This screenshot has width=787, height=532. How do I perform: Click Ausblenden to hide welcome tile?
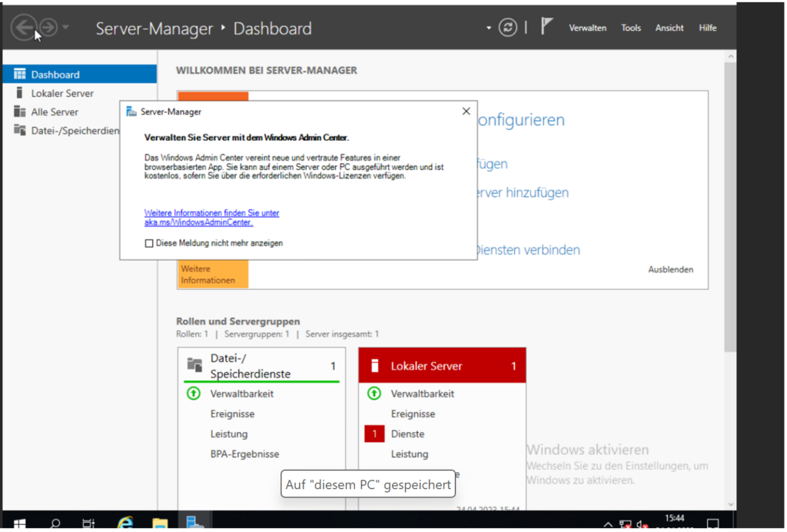coord(670,270)
